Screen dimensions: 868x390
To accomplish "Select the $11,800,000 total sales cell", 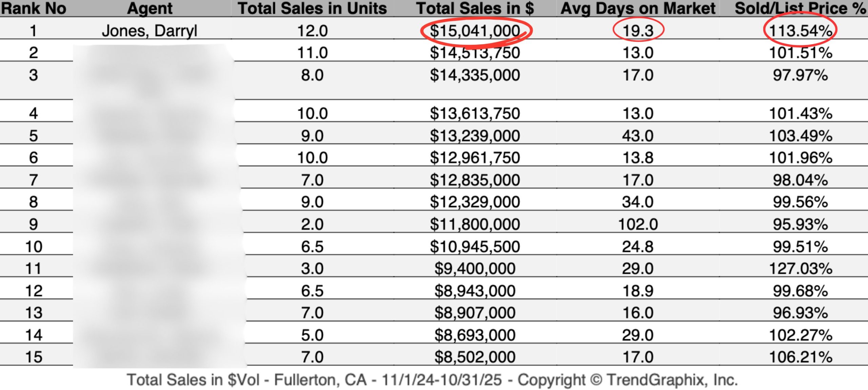I will pyautogui.click(x=475, y=224).
